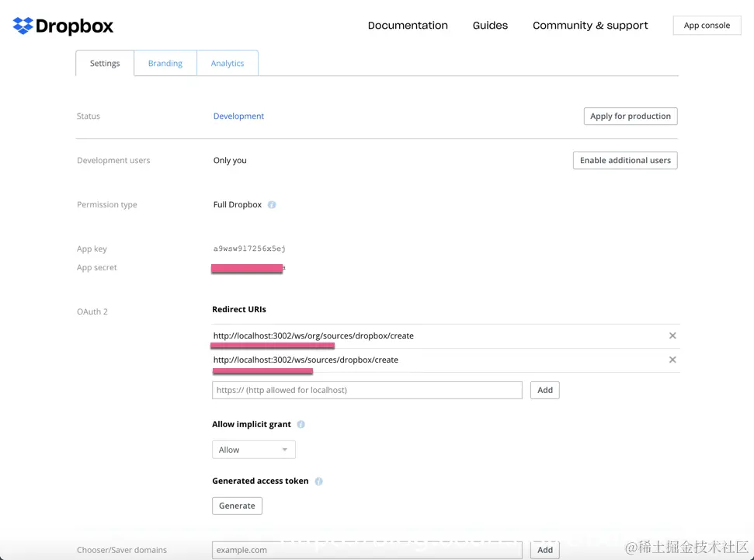Image resolution: width=754 pixels, height=560 pixels.
Task: Click Enable additional users
Action: (x=625, y=160)
